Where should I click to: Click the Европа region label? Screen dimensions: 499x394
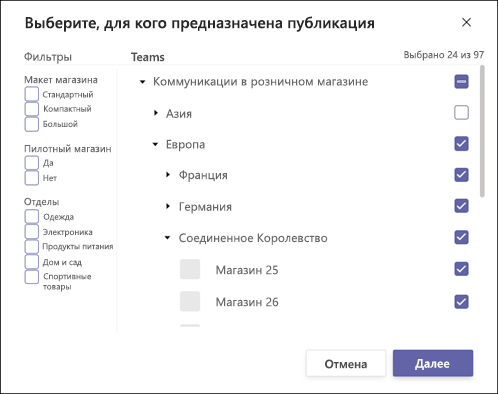coord(185,145)
